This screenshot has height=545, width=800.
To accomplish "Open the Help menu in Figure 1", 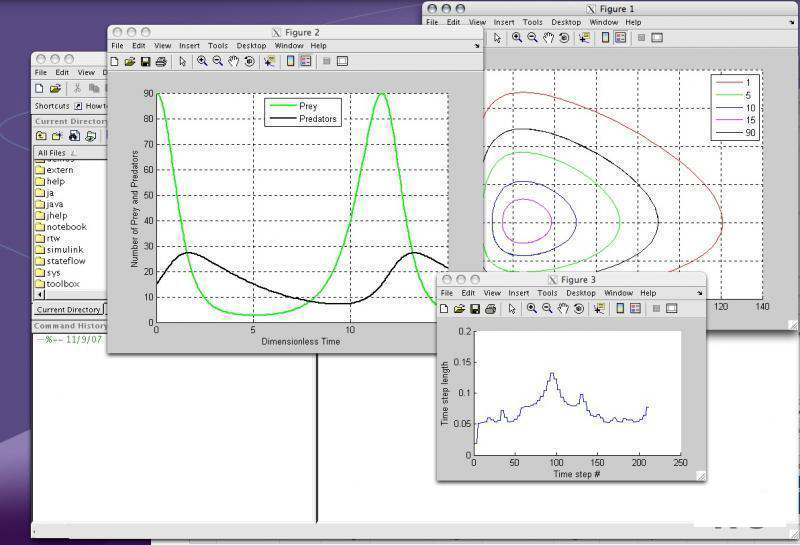I will pyautogui.click(x=633, y=22).
